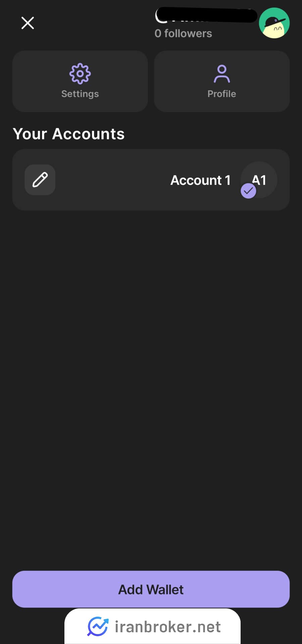Tap the Your Accounts heading
The height and width of the screenshot is (644, 302).
click(69, 134)
